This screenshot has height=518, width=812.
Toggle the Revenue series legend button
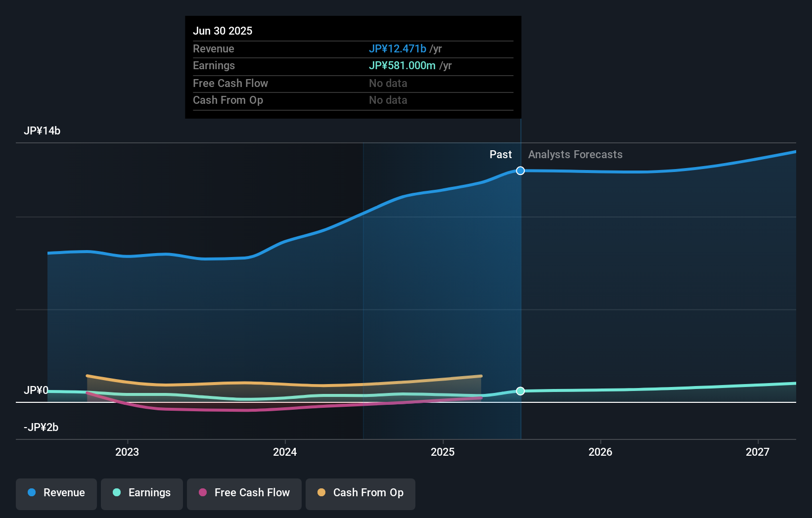56,494
